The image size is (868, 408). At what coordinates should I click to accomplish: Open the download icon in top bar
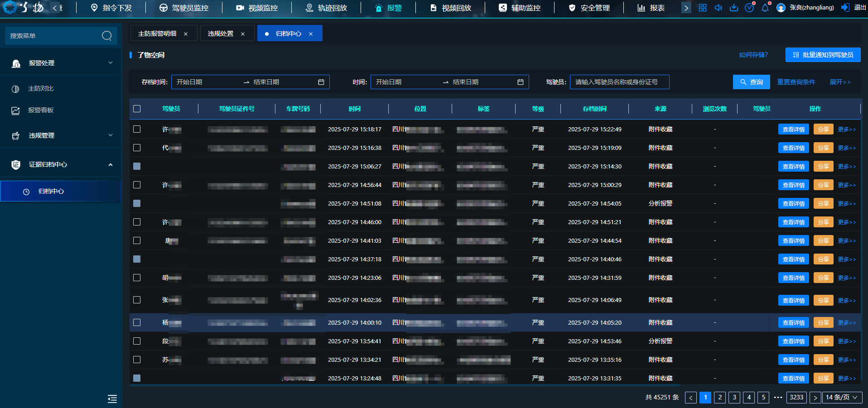[x=734, y=8]
